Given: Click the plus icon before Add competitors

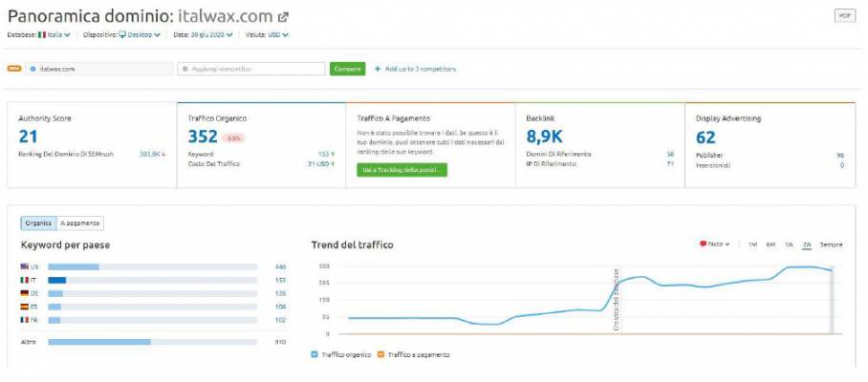Looking at the screenshot, I should point(378,69).
